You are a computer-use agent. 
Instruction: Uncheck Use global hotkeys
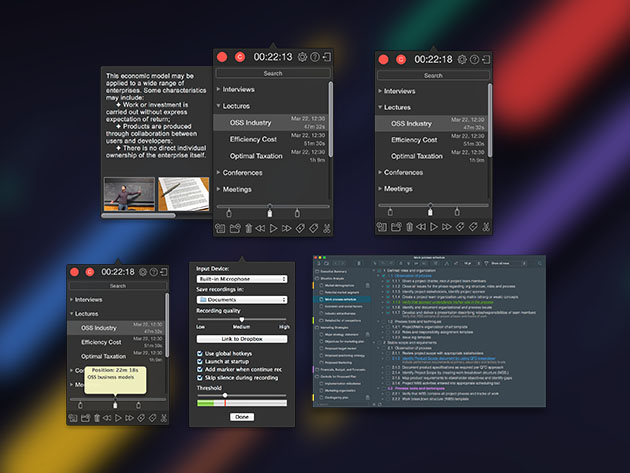(200, 354)
